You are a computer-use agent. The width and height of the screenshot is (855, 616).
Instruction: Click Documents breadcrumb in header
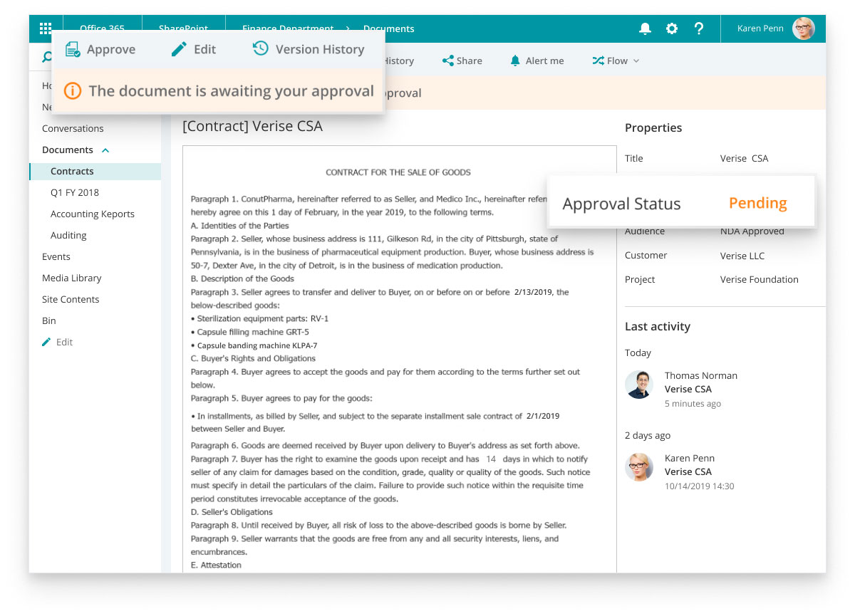[x=388, y=28]
